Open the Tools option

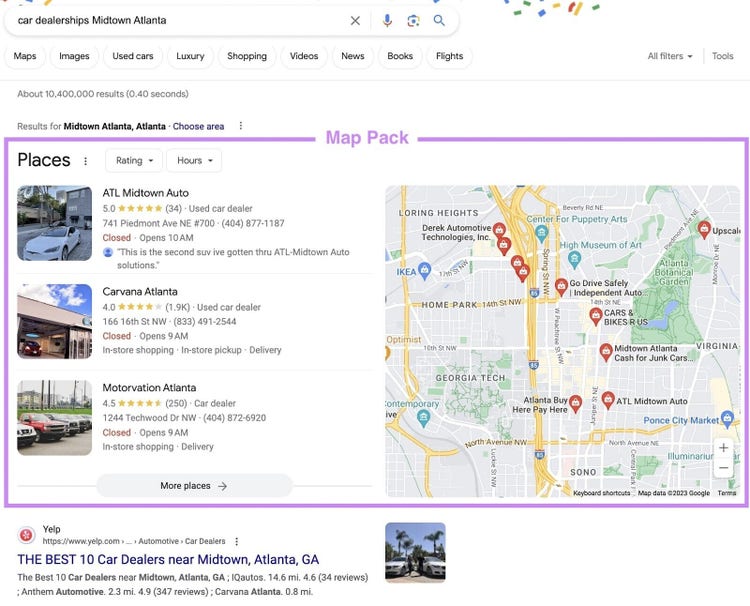(x=722, y=56)
